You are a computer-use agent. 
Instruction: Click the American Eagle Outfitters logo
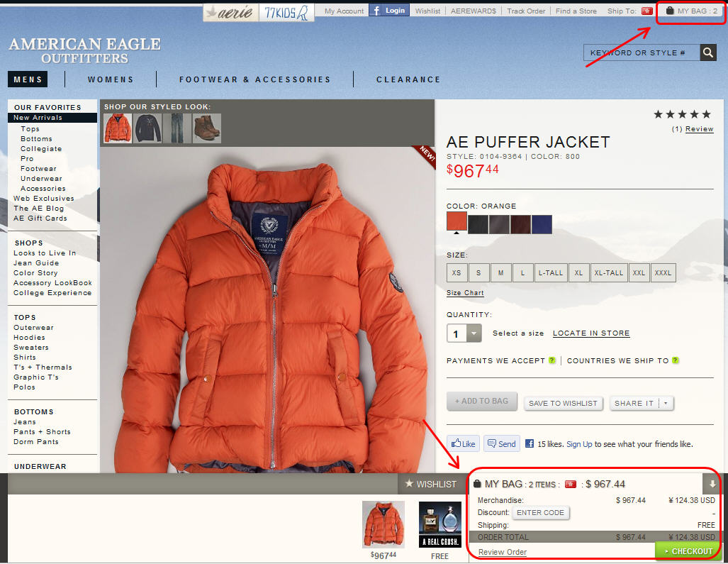tap(84, 50)
